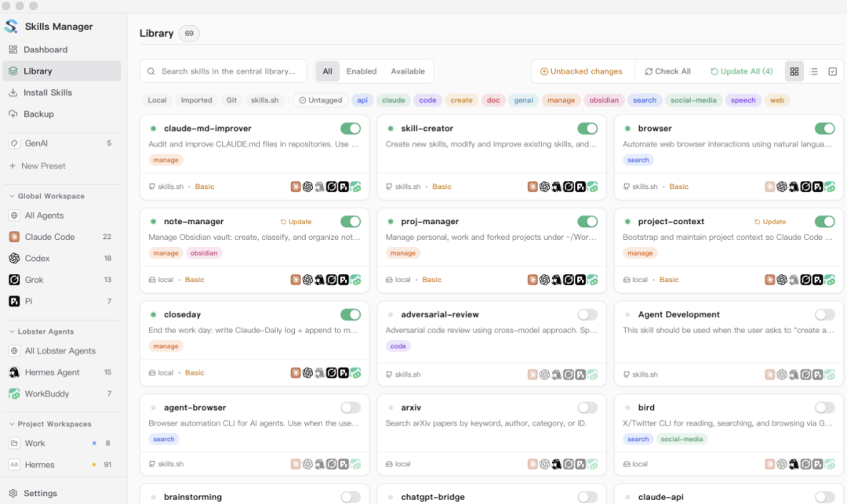Switch to list view layout
Screen dimensions: 847x504
pyautogui.click(x=813, y=71)
